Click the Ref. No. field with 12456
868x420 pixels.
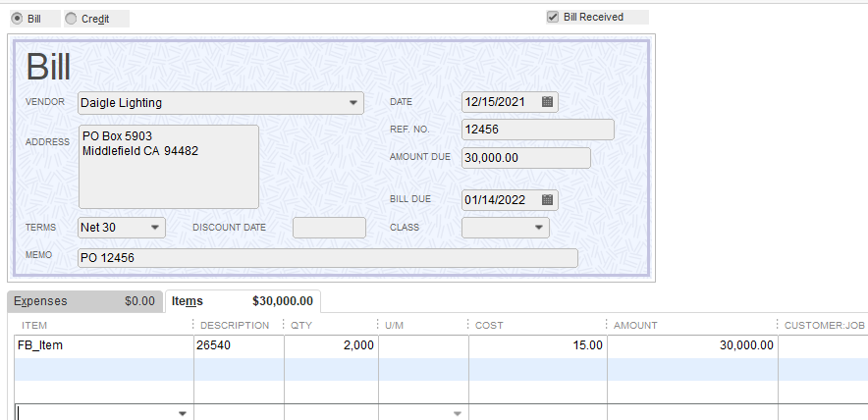[537, 130]
